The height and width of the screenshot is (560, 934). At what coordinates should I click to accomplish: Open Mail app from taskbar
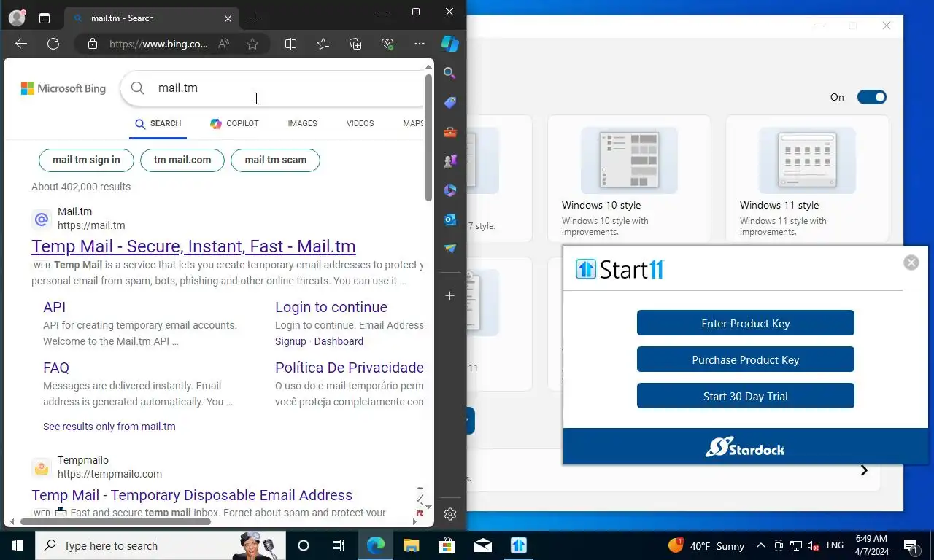tap(482, 545)
